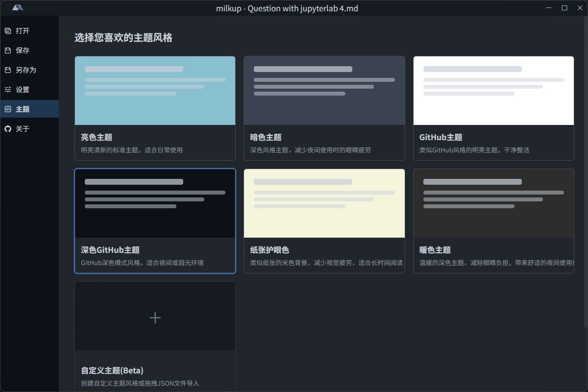588x392 pixels.
Task: Click the 暗色主题 title text
Action: (x=266, y=137)
